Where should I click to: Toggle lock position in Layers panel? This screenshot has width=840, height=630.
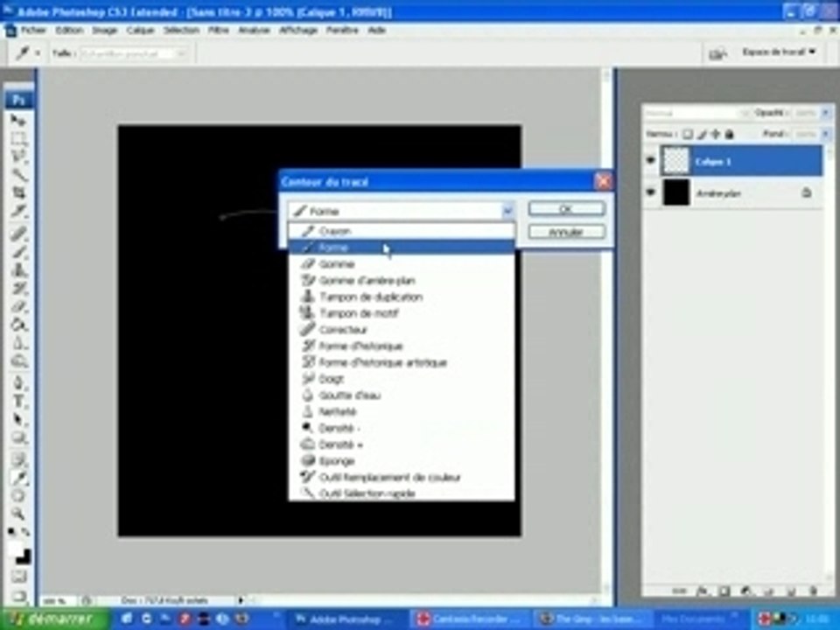click(715, 134)
